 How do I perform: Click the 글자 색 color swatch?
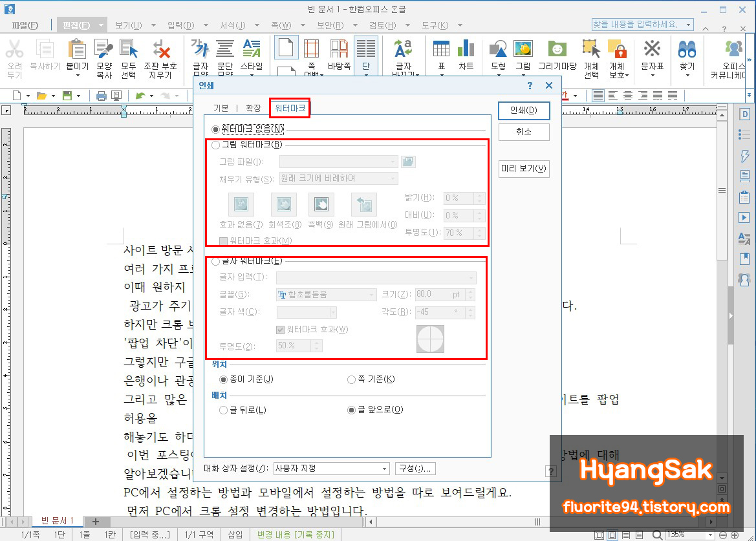306,312
